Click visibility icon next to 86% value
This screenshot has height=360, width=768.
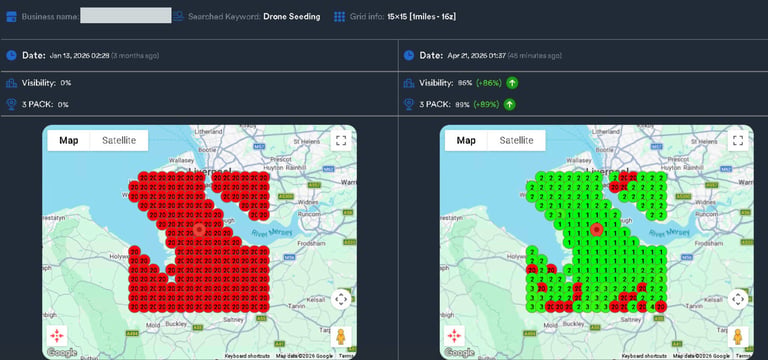point(408,83)
